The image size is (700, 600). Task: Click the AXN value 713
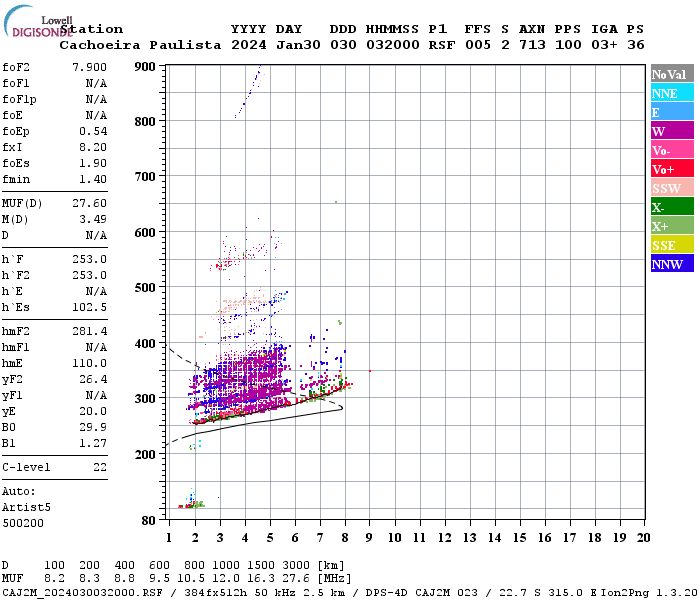[532, 45]
